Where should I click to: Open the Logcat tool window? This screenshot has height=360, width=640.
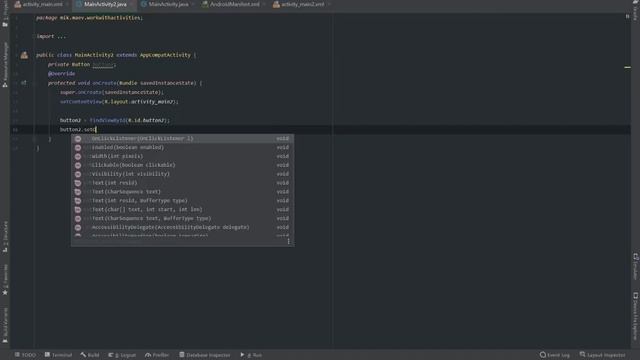(x=122, y=355)
